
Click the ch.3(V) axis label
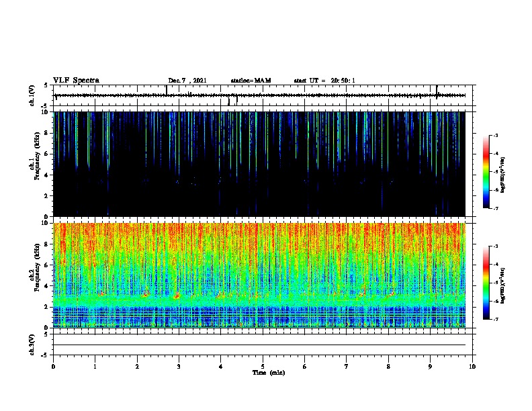pos(32,345)
